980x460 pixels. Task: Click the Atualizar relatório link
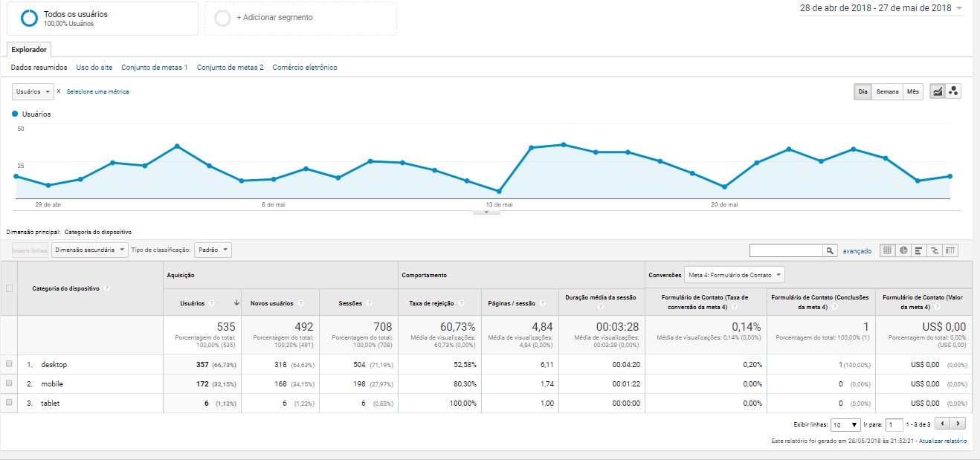tap(943, 441)
